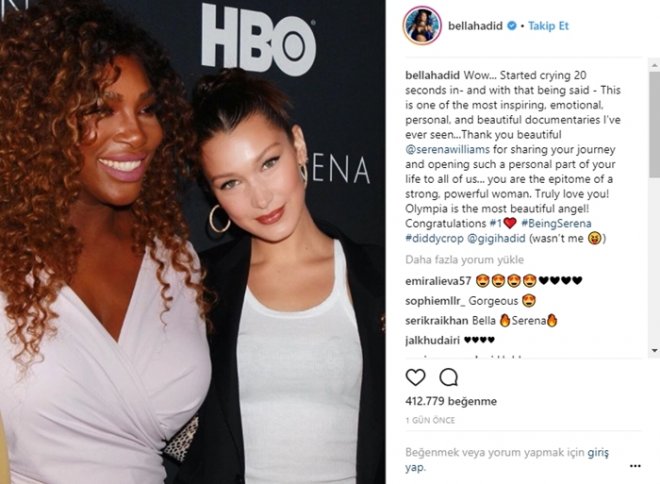Screen dimensions: 660x484
Task: Open @gigihadid mention link
Action: (x=496, y=238)
